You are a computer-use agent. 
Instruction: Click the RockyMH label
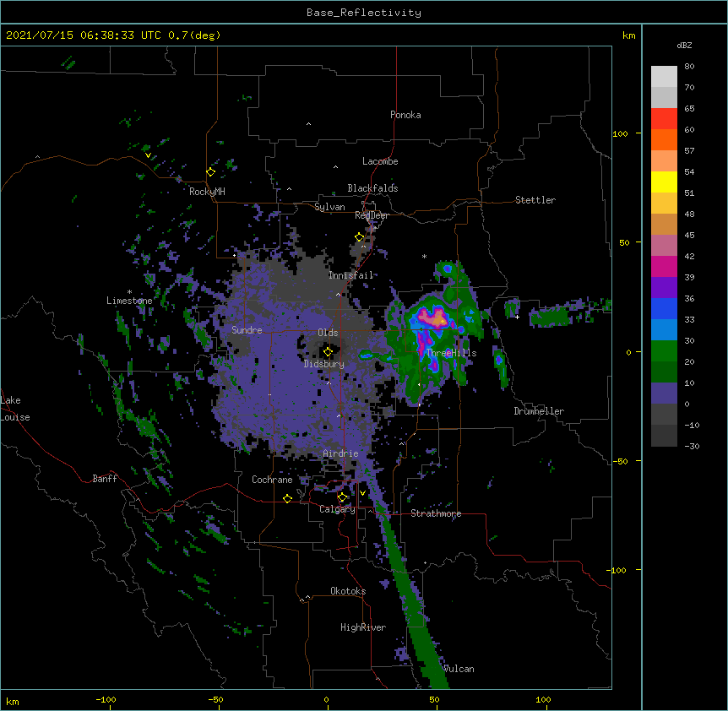pos(207,192)
